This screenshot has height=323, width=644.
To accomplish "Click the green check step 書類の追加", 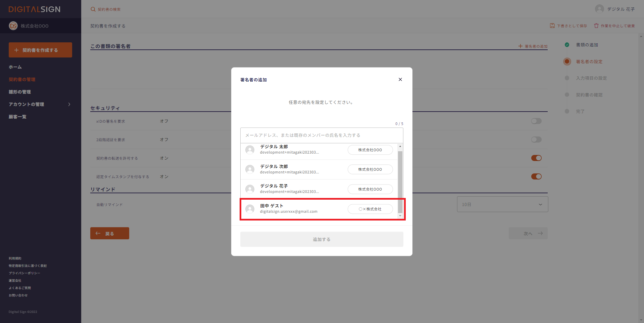I will coord(567,45).
